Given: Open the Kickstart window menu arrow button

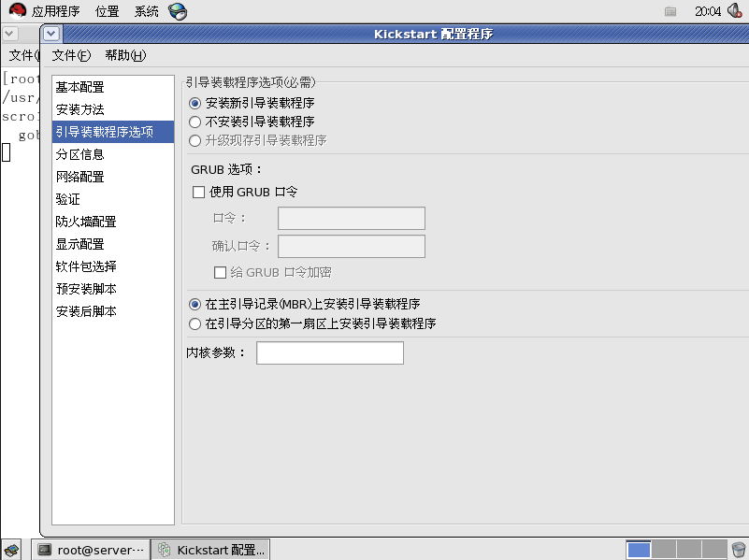Looking at the screenshot, I should tap(51, 34).
